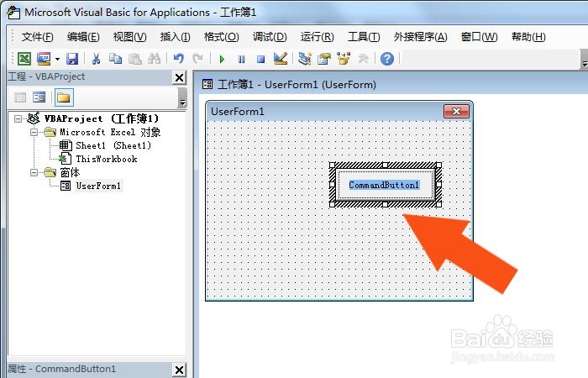Open the 工具(T) menu

click(x=364, y=37)
